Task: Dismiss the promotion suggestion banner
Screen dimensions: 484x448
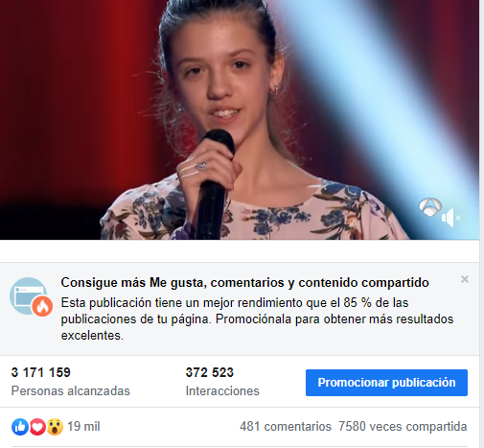Action: tap(465, 279)
